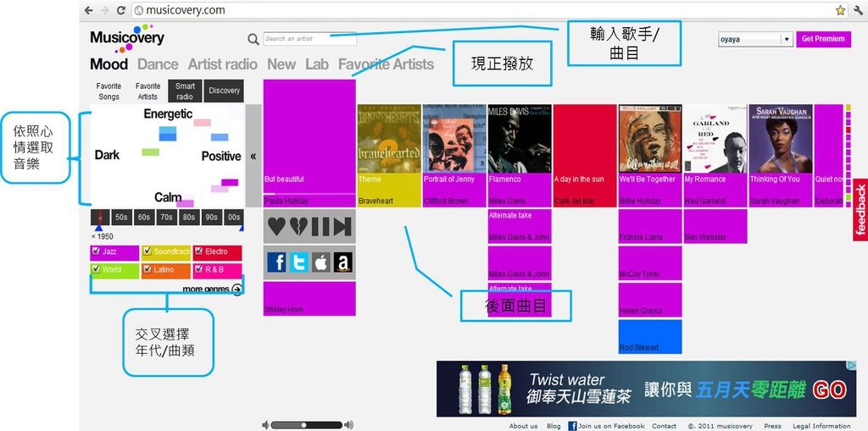Viewport: 868px width, 431px height.
Task: Open the Twist water advertisement banner
Action: pyautogui.click(x=647, y=389)
